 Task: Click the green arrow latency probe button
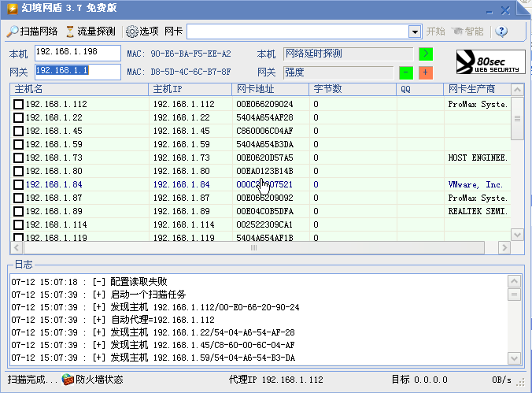[x=426, y=54]
